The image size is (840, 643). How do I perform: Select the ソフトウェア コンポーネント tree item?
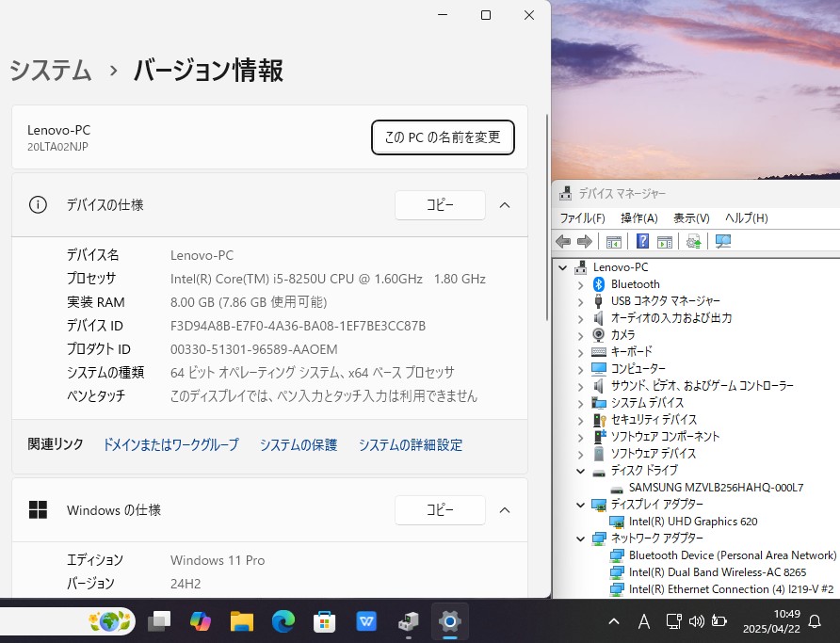[x=665, y=437]
